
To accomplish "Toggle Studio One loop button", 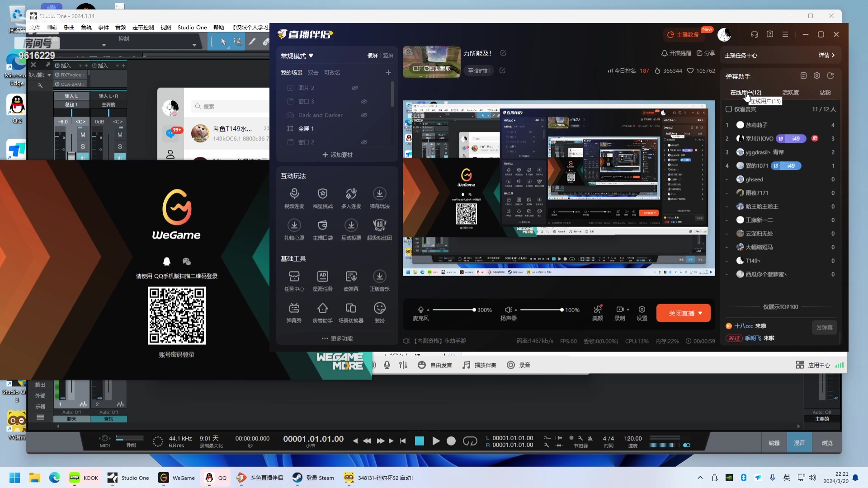I will [x=470, y=441].
